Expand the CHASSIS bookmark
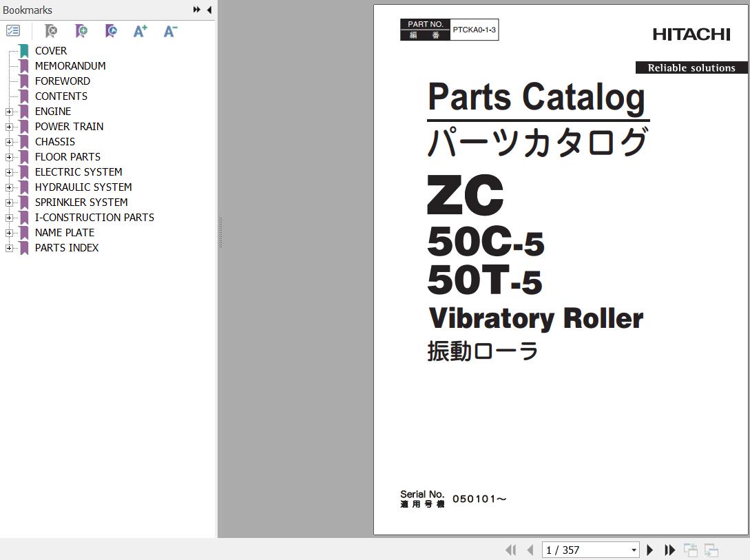This screenshot has width=750, height=560. point(9,142)
